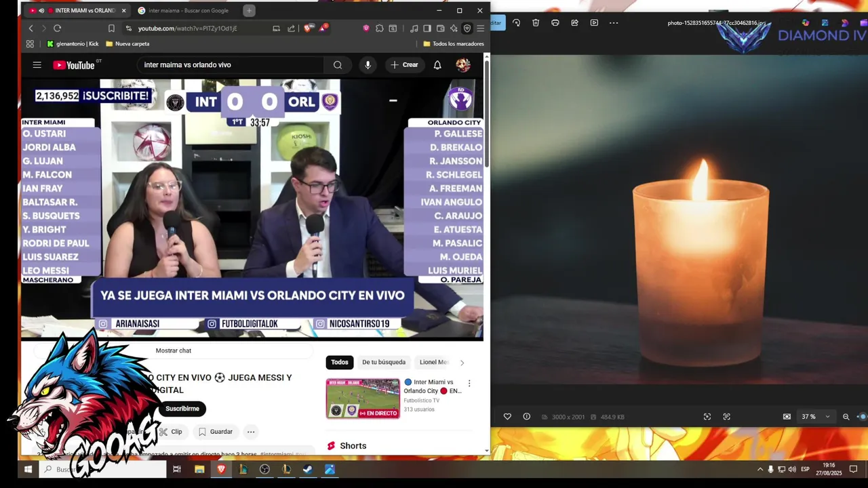The width and height of the screenshot is (868, 488).
Task: Open the Brave Wallet icon
Action: point(440,28)
